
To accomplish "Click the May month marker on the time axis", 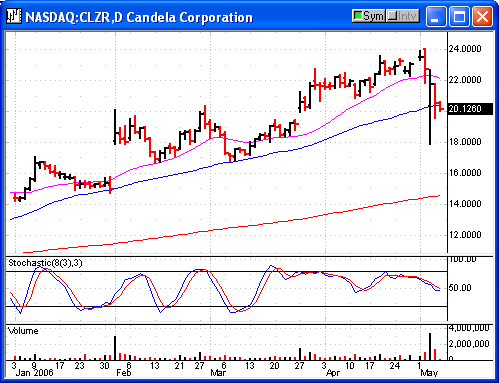I will pyautogui.click(x=429, y=373).
